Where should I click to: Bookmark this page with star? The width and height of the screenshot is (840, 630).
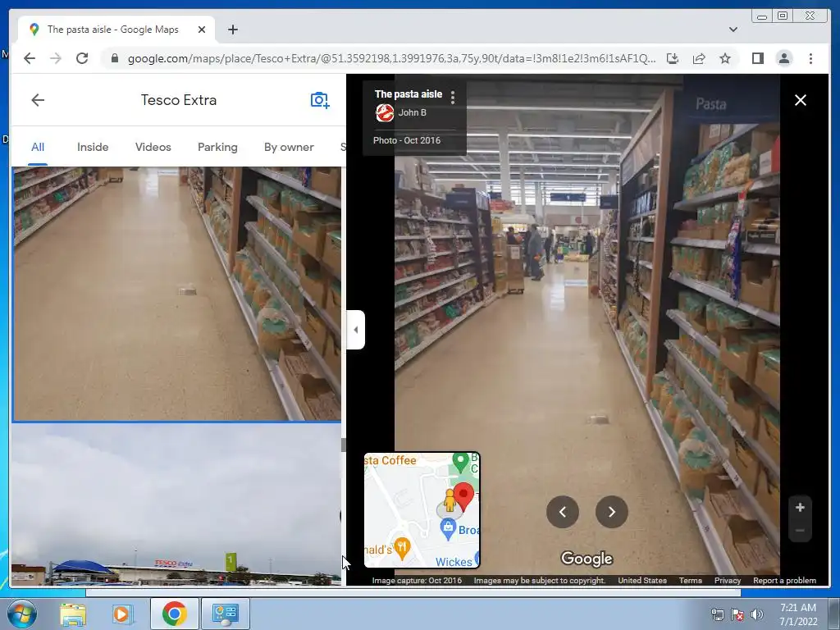point(725,58)
